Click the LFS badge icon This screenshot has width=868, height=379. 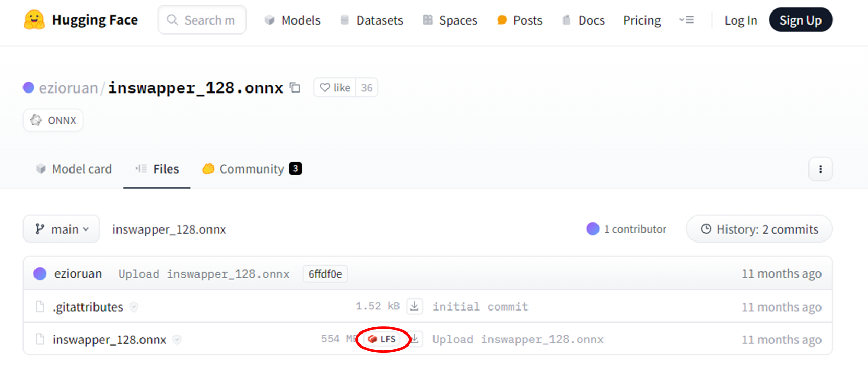[x=372, y=339]
